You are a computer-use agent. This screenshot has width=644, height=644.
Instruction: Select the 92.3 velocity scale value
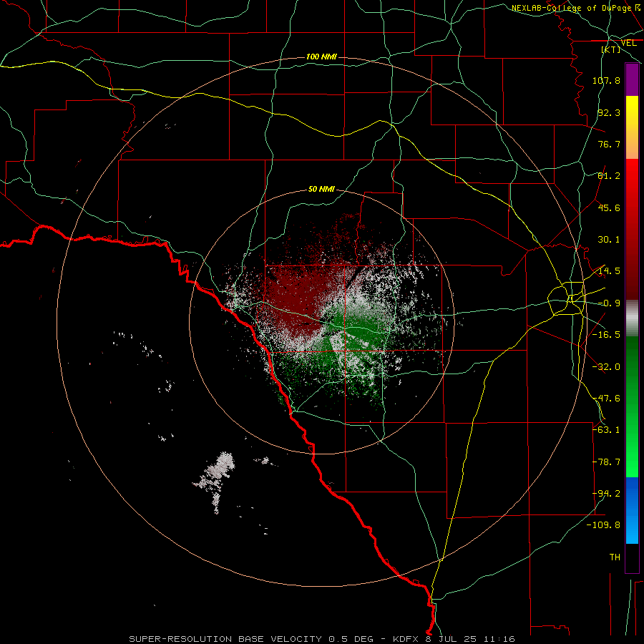pos(609,112)
